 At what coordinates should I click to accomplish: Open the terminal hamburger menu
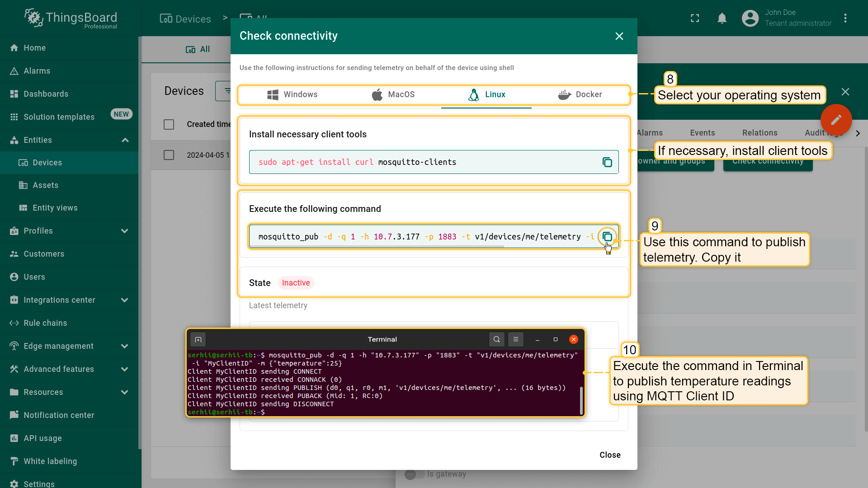click(515, 339)
